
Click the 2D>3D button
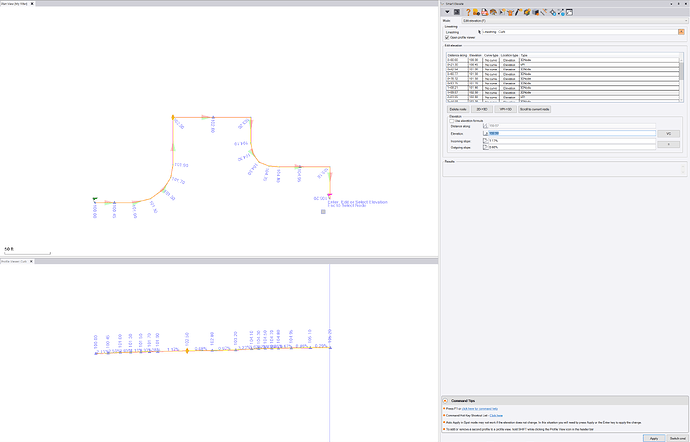(482, 109)
